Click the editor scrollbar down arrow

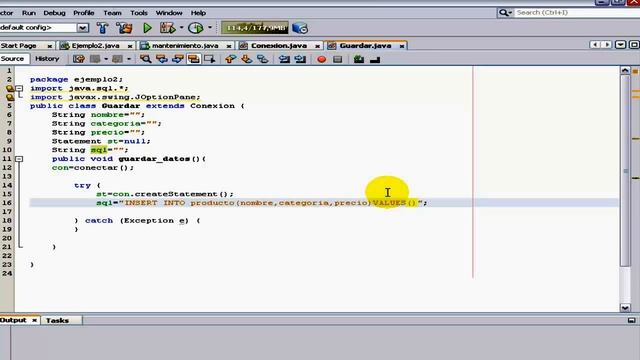click(625, 308)
